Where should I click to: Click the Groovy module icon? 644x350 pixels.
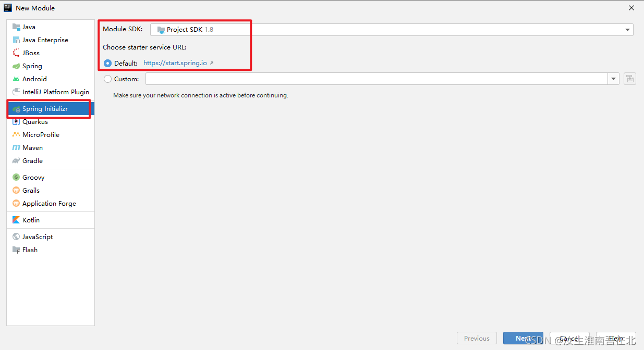point(16,178)
